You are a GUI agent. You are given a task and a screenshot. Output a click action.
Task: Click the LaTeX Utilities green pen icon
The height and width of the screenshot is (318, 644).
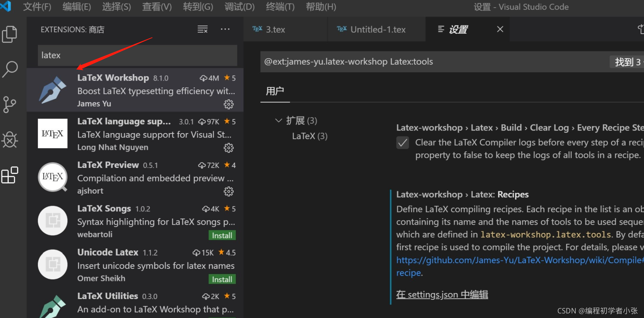[53, 307]
